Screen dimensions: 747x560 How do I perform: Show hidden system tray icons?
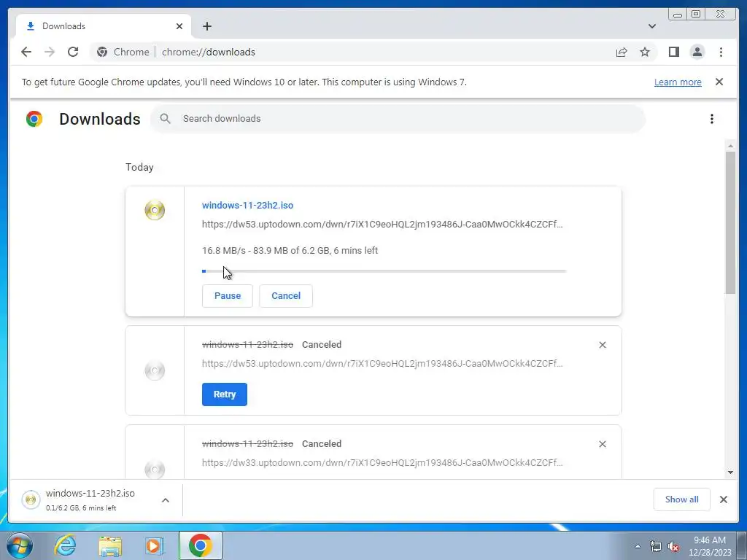[638, 547]
